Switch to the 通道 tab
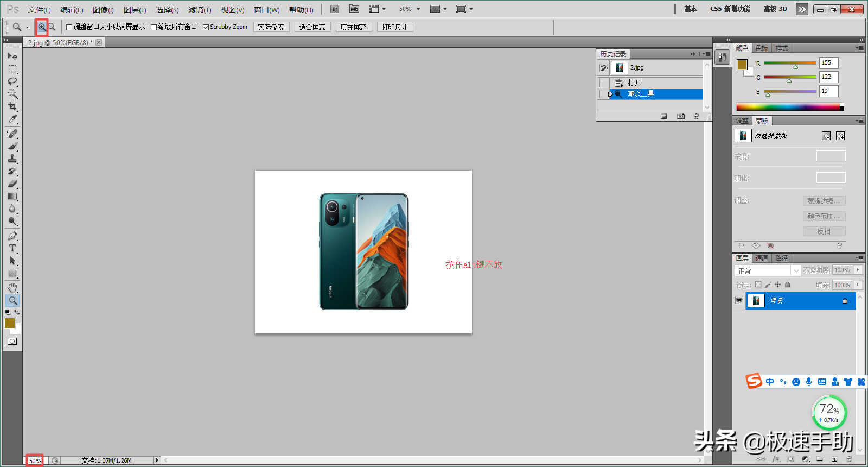Screen dimensions: 868x467 [762, 258]
